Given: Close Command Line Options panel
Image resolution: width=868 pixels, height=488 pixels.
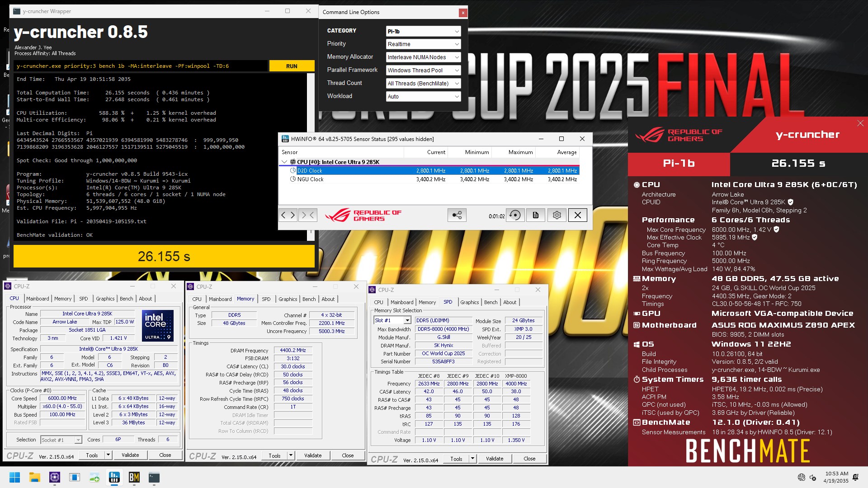Looking at the screenshot, I should (x=462, y=13).
